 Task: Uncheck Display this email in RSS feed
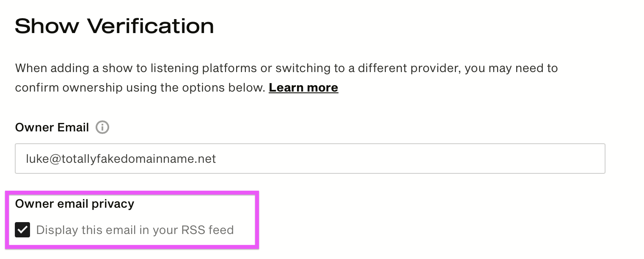(x=22, y=230)
